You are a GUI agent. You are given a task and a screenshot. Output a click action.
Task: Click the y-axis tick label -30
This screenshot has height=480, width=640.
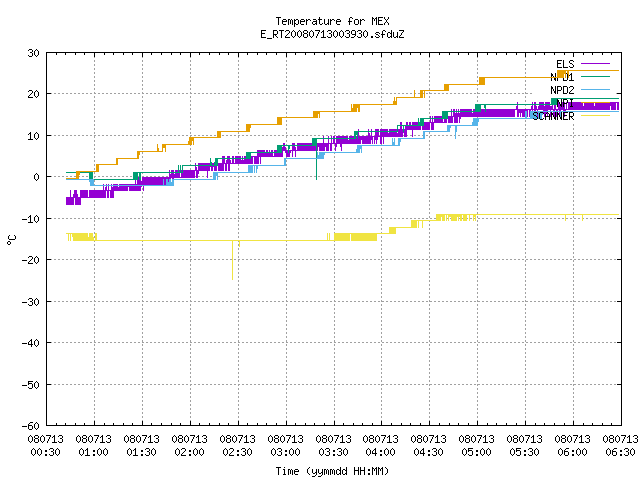[x=31, y=302]
